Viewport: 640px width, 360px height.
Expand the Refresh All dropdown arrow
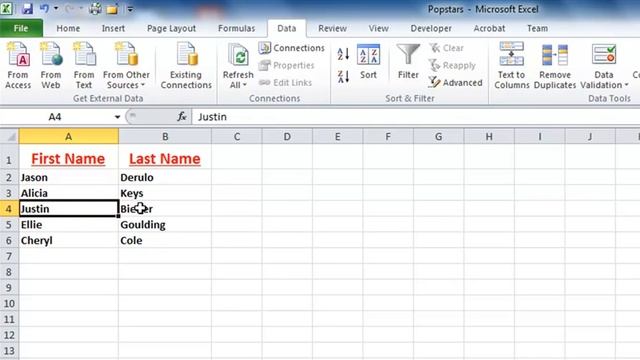coord(245,85)
